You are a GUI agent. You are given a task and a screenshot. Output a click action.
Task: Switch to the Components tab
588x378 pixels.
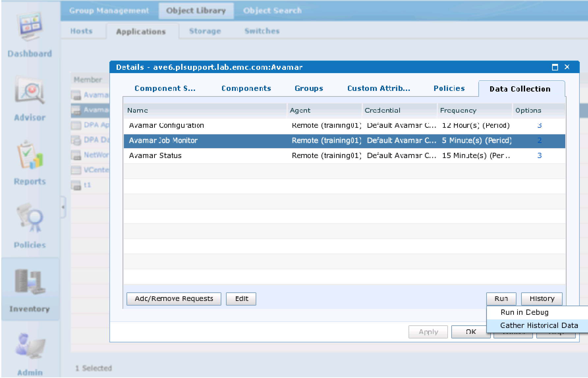(x=246, y=88)
